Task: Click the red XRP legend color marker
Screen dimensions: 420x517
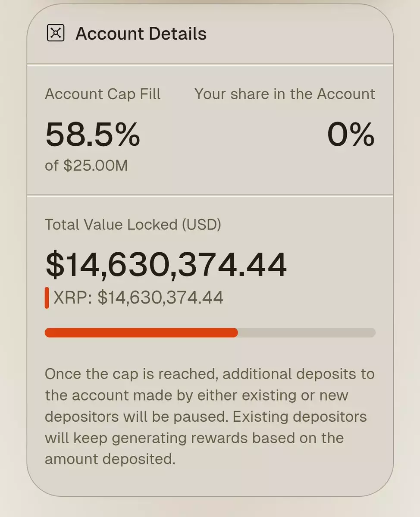Action: point(47,298)
